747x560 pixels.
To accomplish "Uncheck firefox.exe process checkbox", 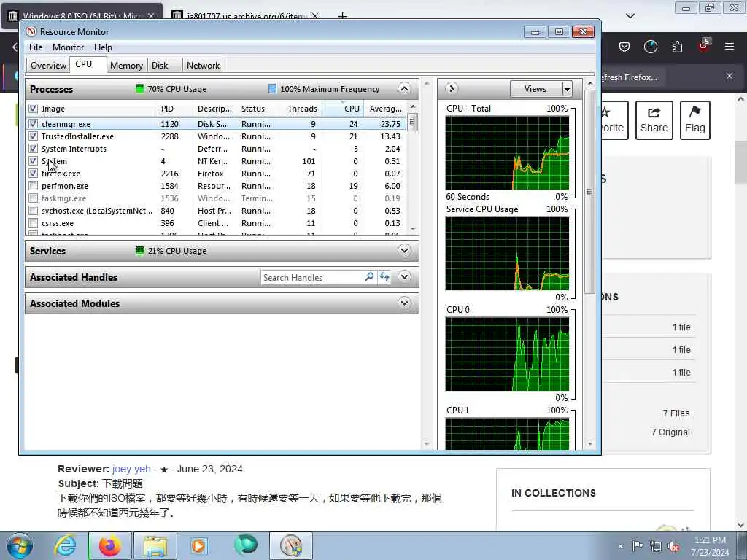I will [33, 174].
